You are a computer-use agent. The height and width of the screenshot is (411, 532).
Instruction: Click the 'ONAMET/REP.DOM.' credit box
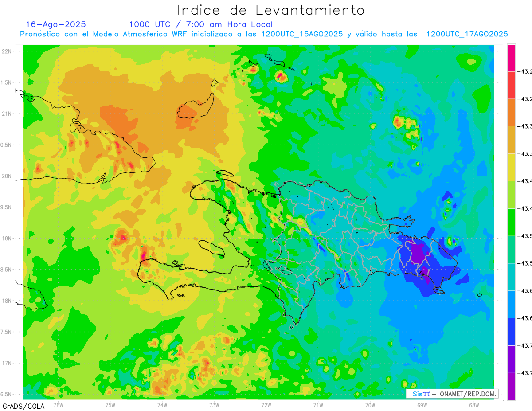point(452,394)
